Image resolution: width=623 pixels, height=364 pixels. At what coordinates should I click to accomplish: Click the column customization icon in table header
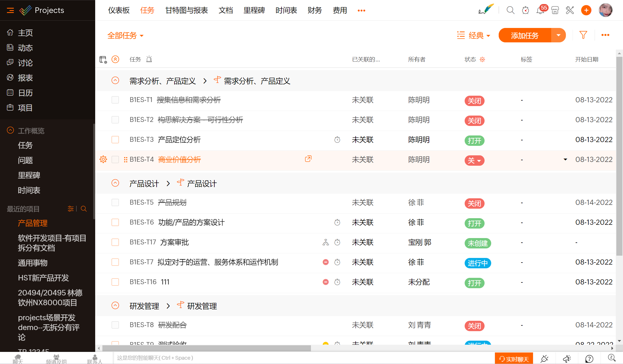[103, 60]
